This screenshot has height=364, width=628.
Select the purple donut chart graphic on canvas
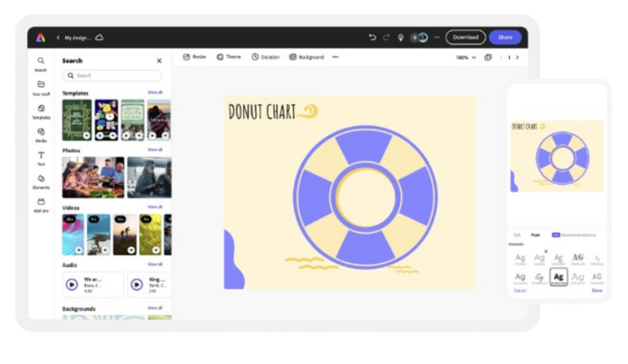(x=365, y=197)
